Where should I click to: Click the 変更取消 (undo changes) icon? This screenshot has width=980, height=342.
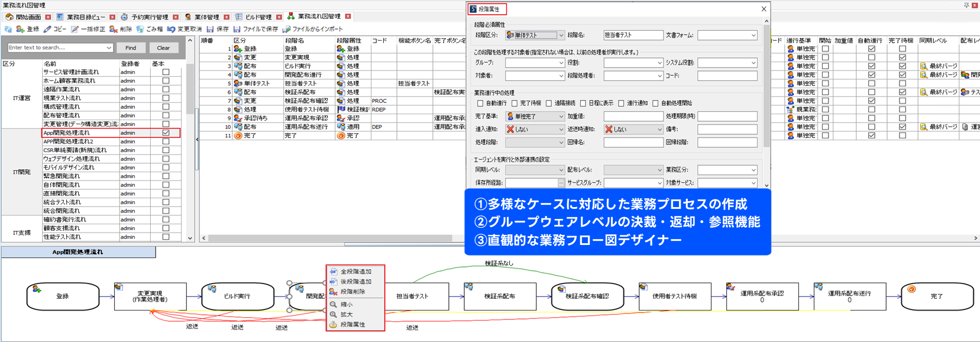coord(172,29)
